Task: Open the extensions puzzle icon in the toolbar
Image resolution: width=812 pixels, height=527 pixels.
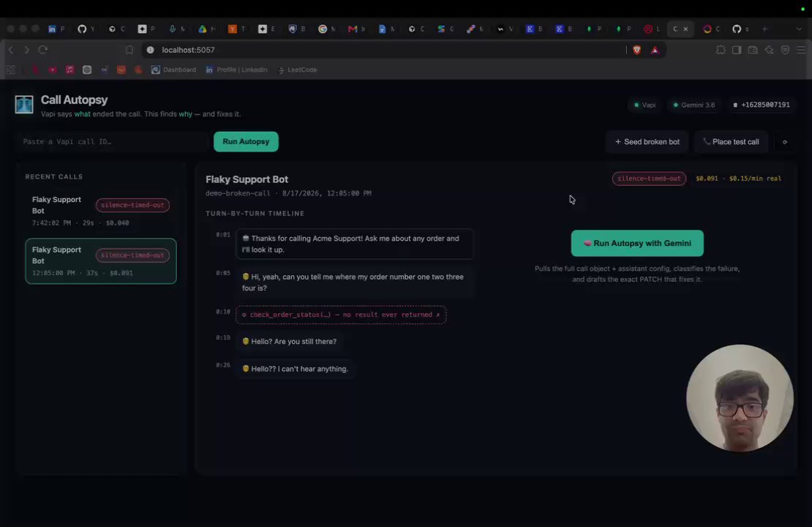Action: 721,50
